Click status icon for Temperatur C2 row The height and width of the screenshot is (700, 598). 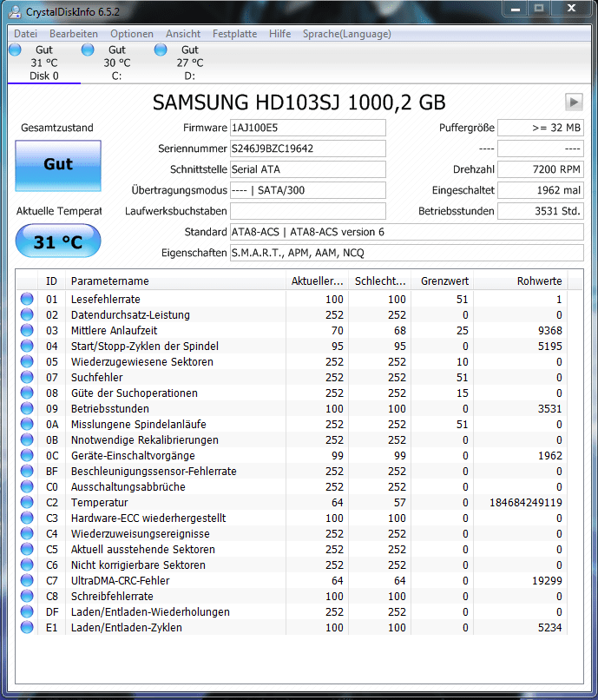(27, 502)
